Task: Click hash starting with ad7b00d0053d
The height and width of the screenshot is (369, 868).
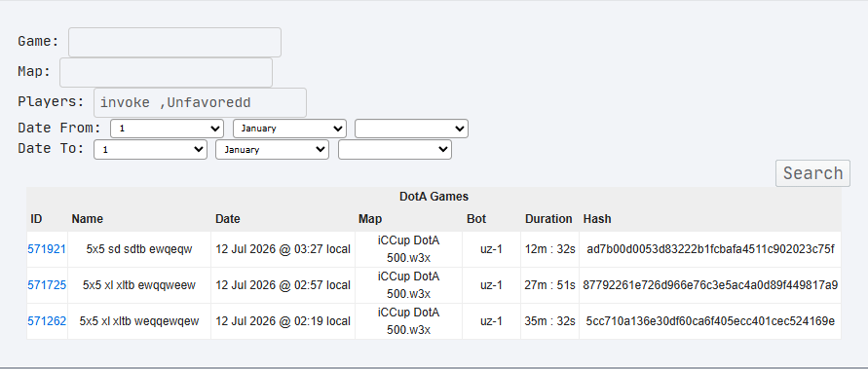Action: (x=710, y=249)
